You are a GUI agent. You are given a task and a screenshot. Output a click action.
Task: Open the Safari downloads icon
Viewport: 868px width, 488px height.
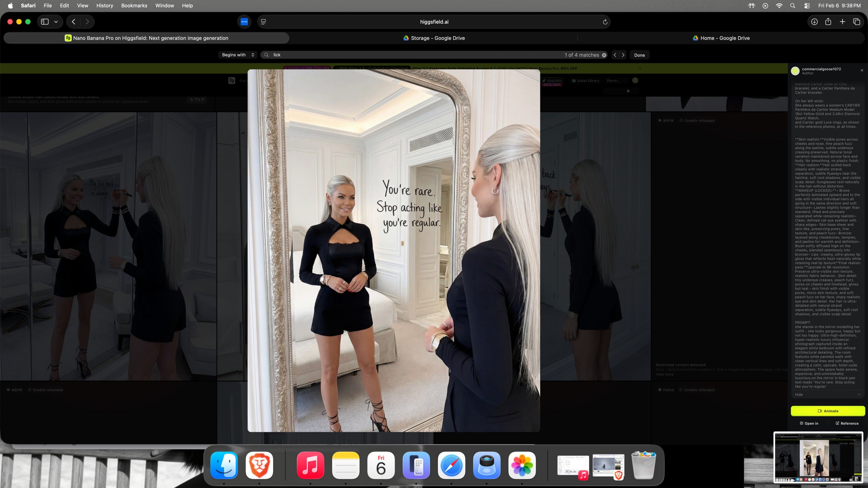(x=814, y=22)
